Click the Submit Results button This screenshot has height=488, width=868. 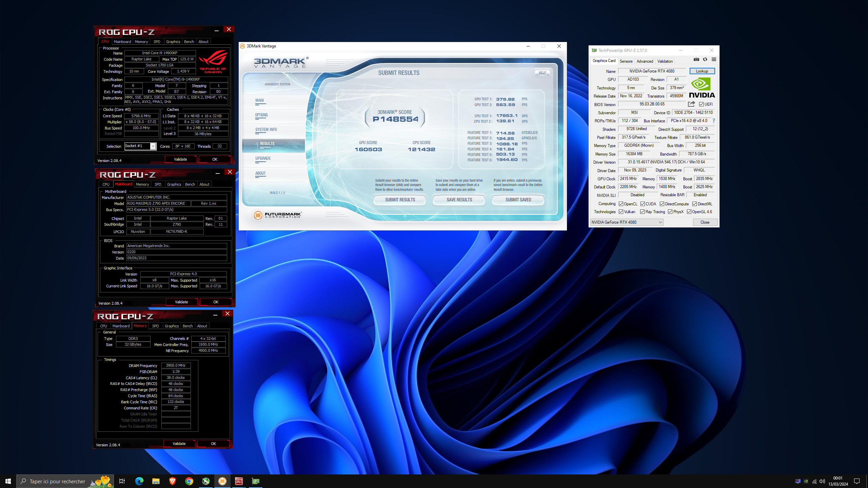pos(400,200)
